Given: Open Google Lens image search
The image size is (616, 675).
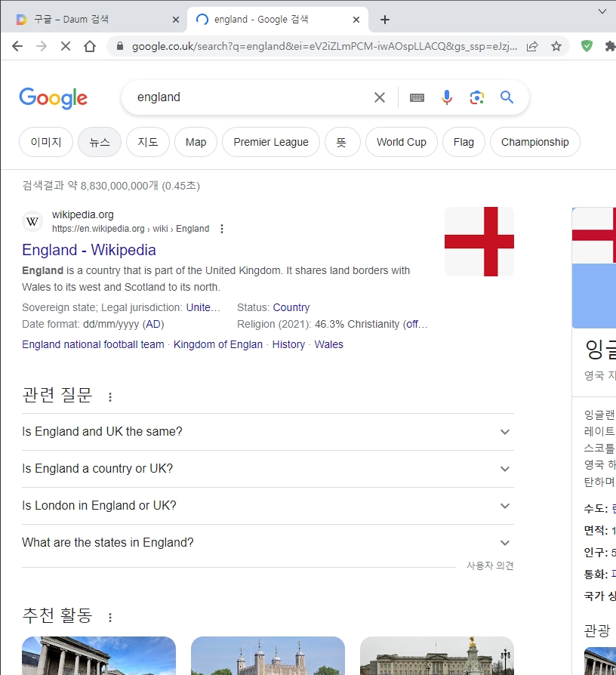Looking at the screenshot, I should [476, 97].
